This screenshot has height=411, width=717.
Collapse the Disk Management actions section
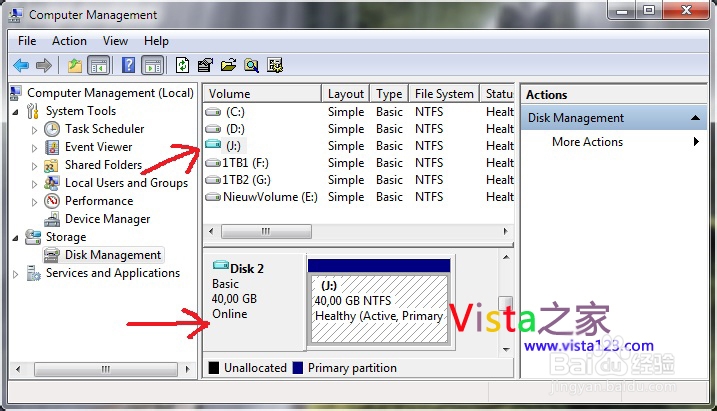tap(695, 117)
